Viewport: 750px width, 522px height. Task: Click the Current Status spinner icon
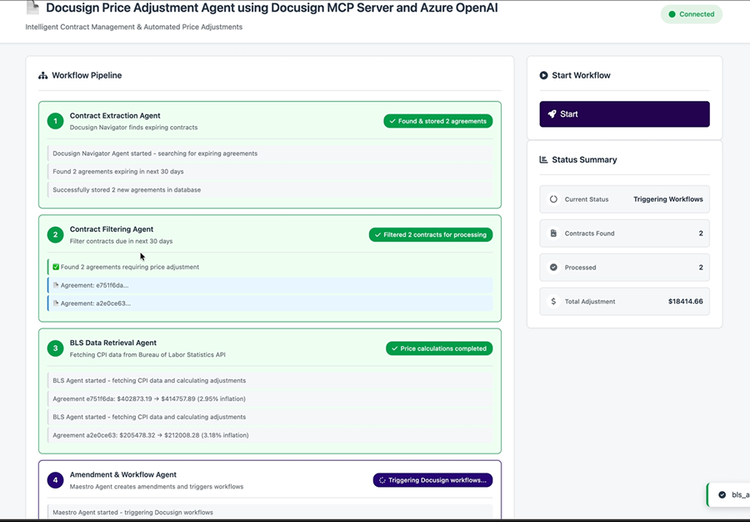pos(553,199)
